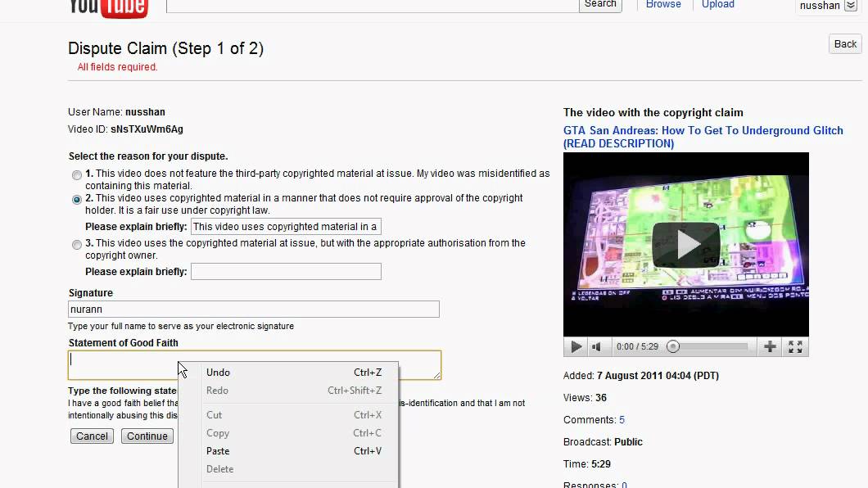This screenshot has height=488, width=868.
Task: Click the Cancel button
Action: [x=92, y=436]
